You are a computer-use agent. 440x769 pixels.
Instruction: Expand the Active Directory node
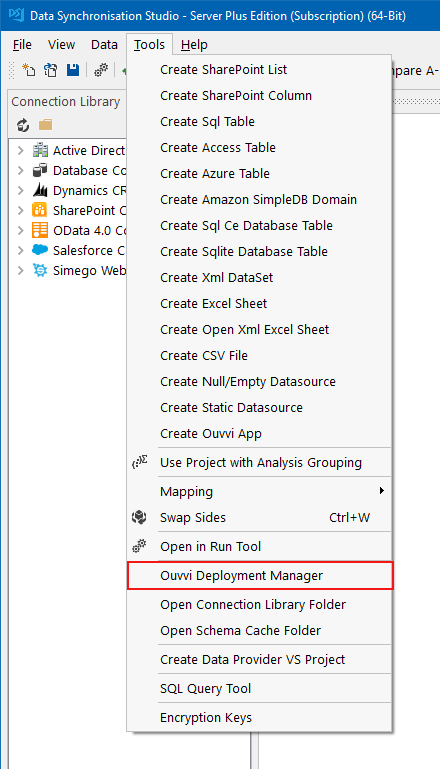point(21,150)
